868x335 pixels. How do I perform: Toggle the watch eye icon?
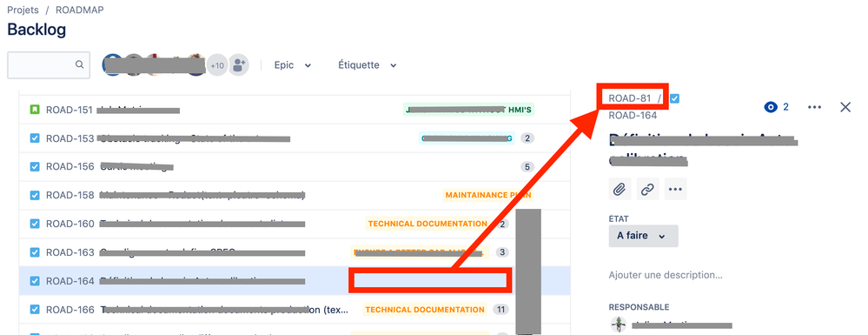(771, 107)
